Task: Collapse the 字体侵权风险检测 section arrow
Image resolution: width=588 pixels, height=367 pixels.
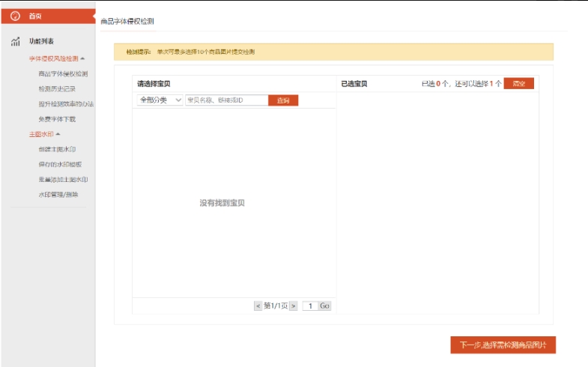Action: point(82,58)
